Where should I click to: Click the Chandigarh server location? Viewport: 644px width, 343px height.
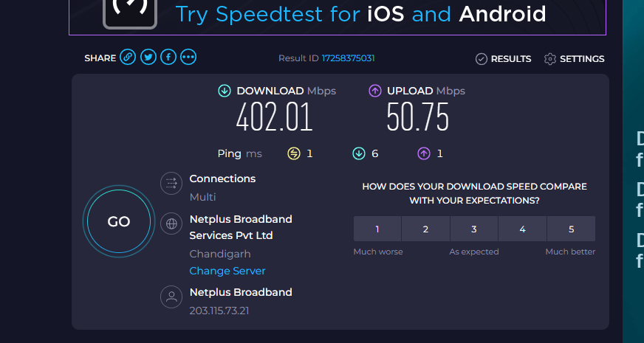coord(220,254)
